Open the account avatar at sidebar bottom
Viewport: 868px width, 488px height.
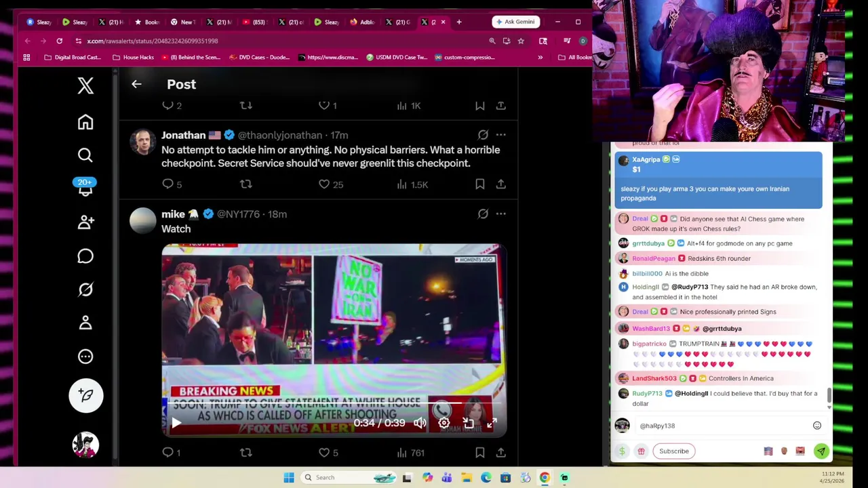pyautogui.click(x=86, y=445)
